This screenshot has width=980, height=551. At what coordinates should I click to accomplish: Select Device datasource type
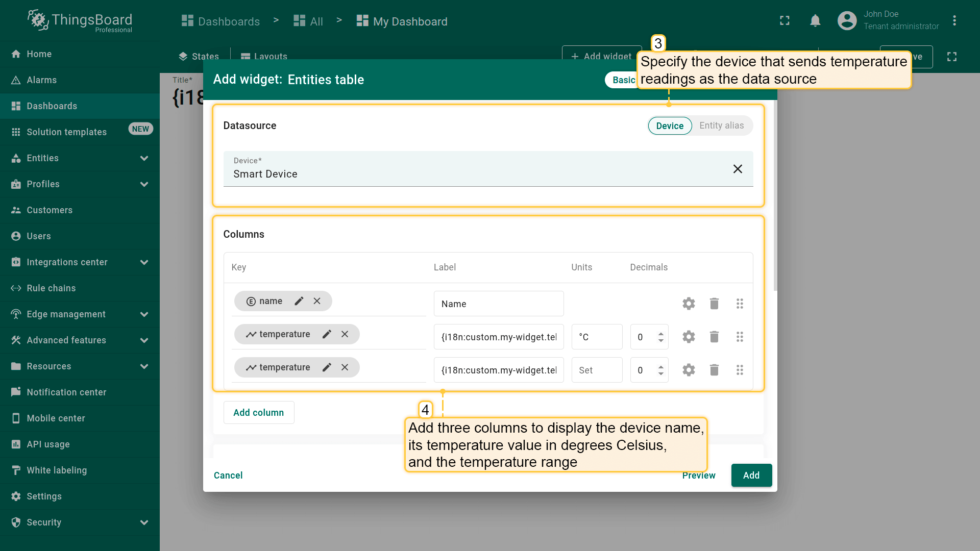click(670, 126)
